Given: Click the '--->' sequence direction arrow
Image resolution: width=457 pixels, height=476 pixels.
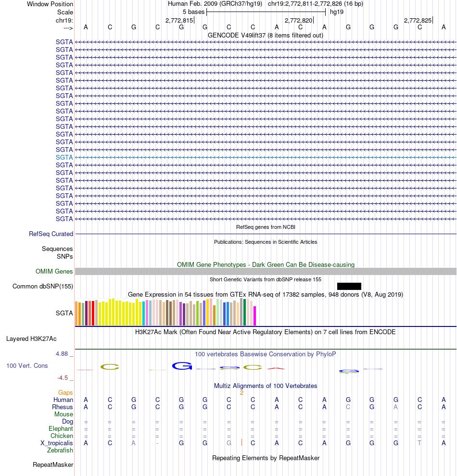Looking at the screenshot, I should (68, 28).
